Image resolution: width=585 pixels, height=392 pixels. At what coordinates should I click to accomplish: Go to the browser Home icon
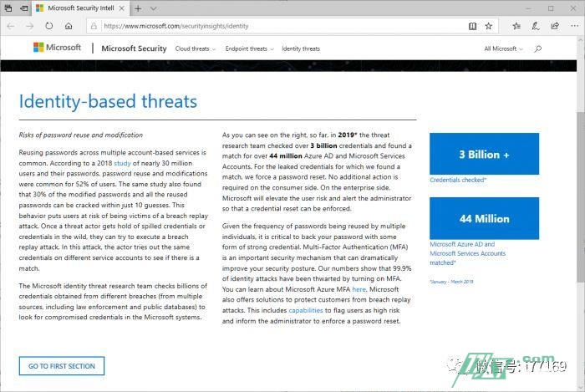pos(69,26)
